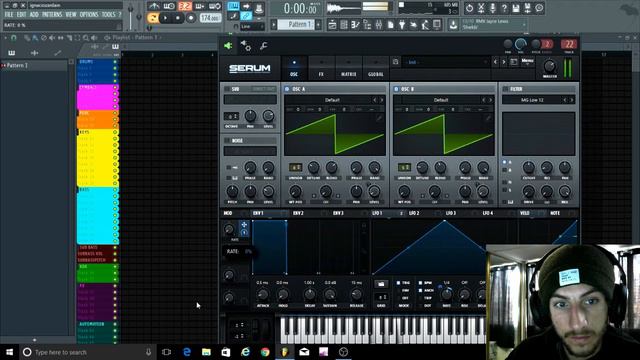Open the PATTERNS menu
Viewport: 640px width, 360px height.
(x=52, y=14)
